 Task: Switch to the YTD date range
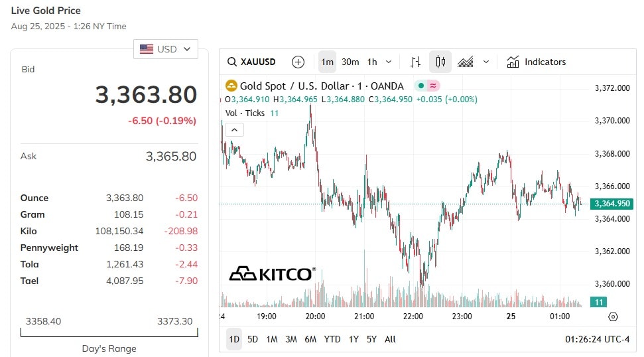[332, 339]
